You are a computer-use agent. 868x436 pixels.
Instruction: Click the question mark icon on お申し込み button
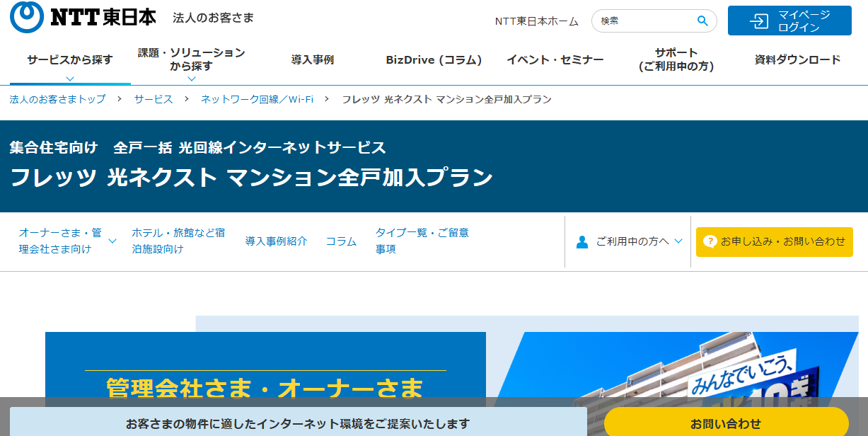[x=710, y=241]
